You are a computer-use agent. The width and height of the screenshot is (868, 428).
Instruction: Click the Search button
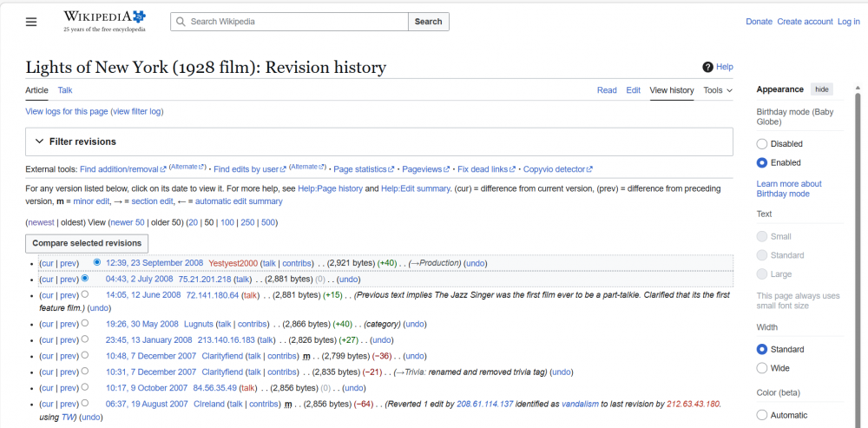(x=428, y=22)
